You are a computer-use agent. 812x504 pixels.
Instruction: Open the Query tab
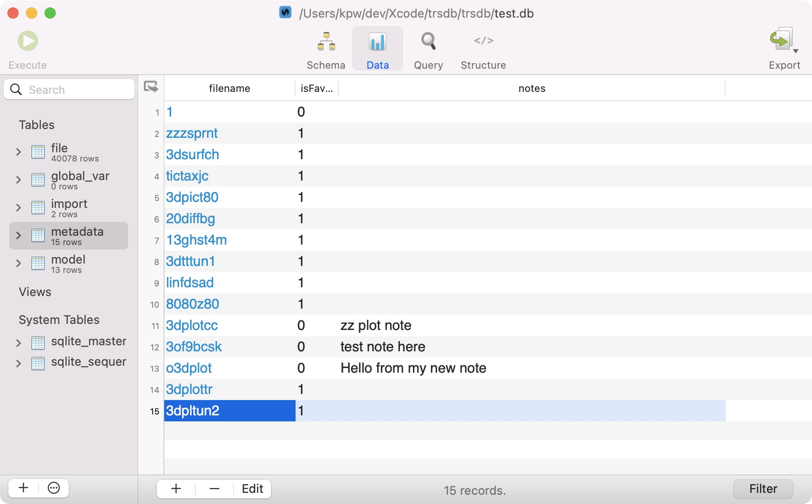[x=428, y=50]
